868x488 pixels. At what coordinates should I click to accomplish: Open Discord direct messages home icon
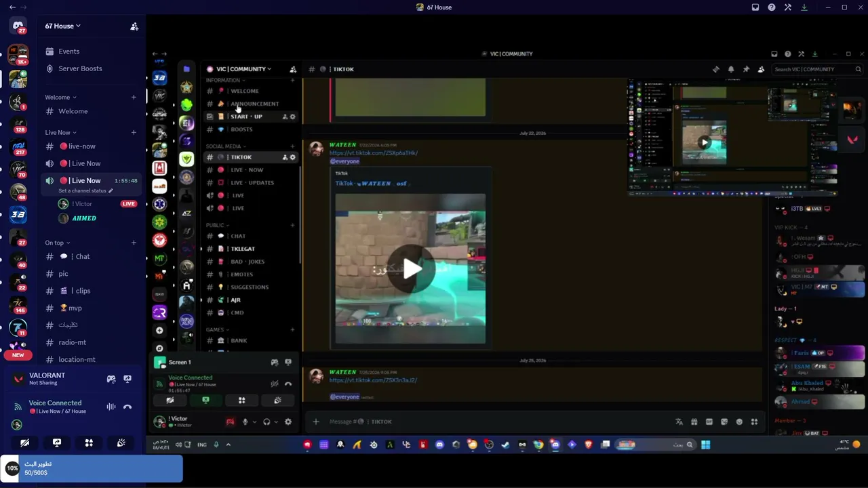pyautogui.click(x=18, y=26)
